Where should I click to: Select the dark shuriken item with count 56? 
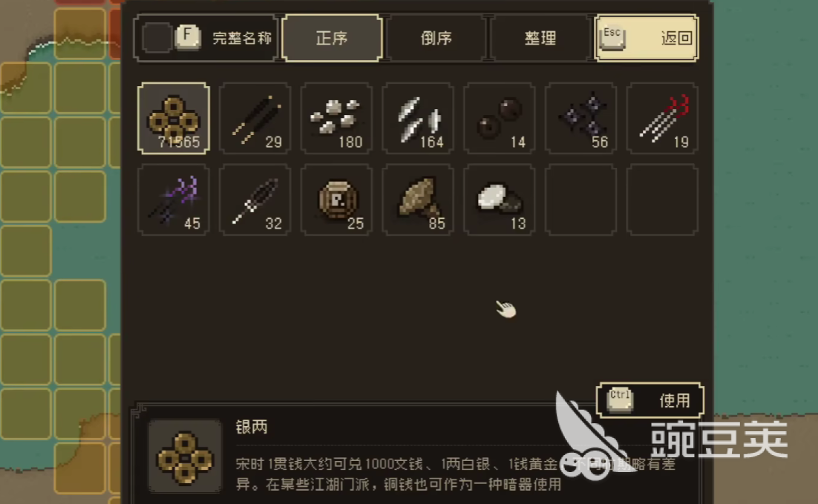pos(580,119)
